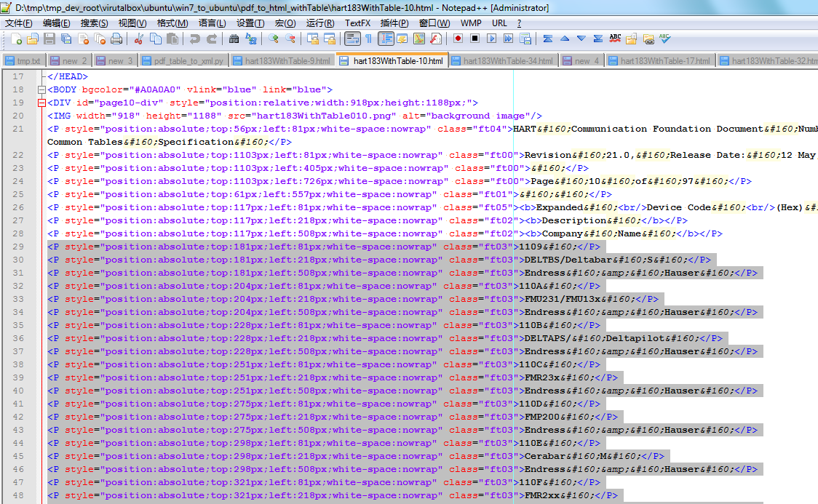Open the 宏(O) menu
Image resolution: width=818 pixels, height=504 pixels.
pyautogui.click(x=285, y=23)
